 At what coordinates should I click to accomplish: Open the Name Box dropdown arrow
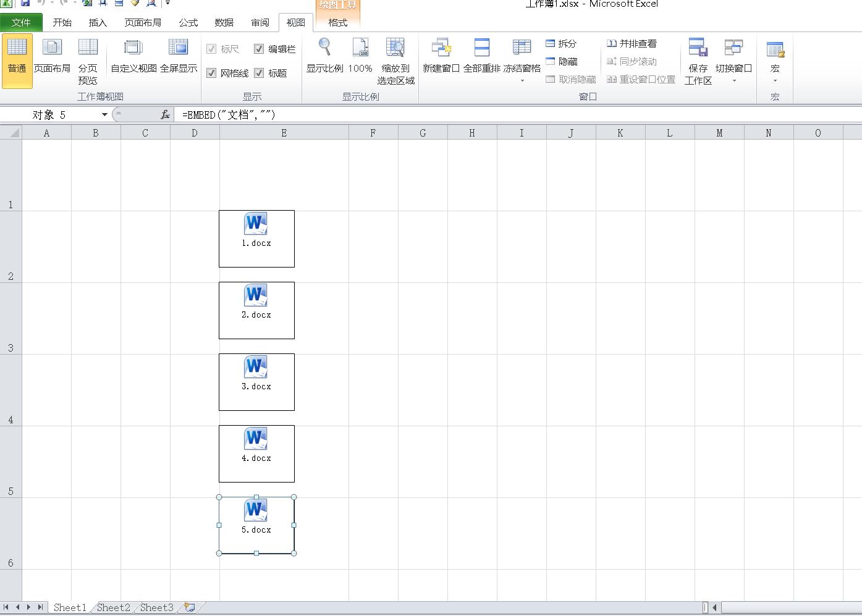104,114
